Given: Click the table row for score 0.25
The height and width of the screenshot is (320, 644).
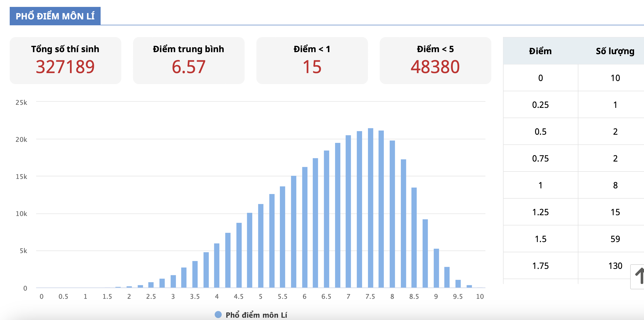Looking at the screenshot, I should [540, 105].
